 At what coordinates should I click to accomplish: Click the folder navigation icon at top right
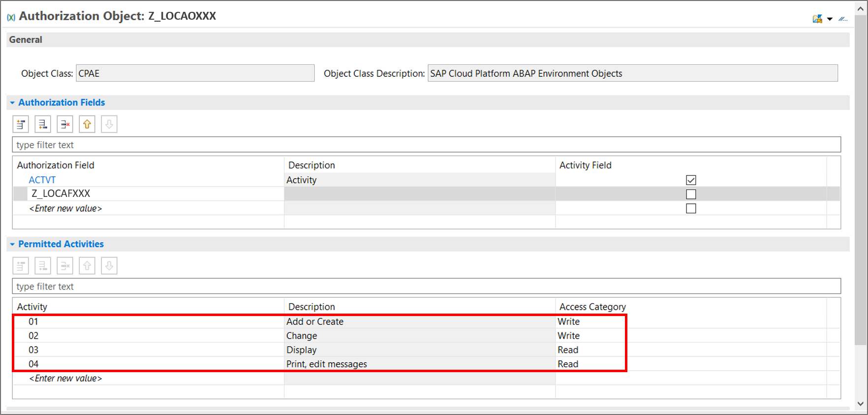click(x=817, y=19)
